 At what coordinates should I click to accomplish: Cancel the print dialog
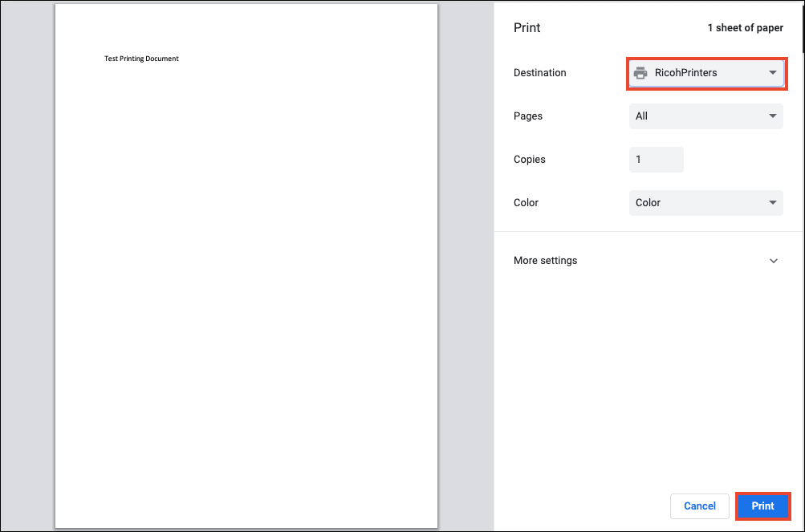pyautogui.click(x=700, y=506)
